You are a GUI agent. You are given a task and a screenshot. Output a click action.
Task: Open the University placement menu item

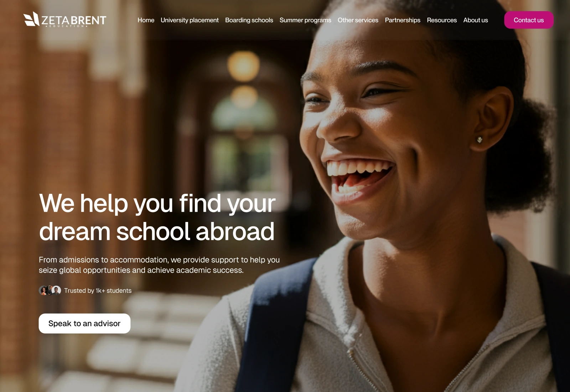[190, 20]
